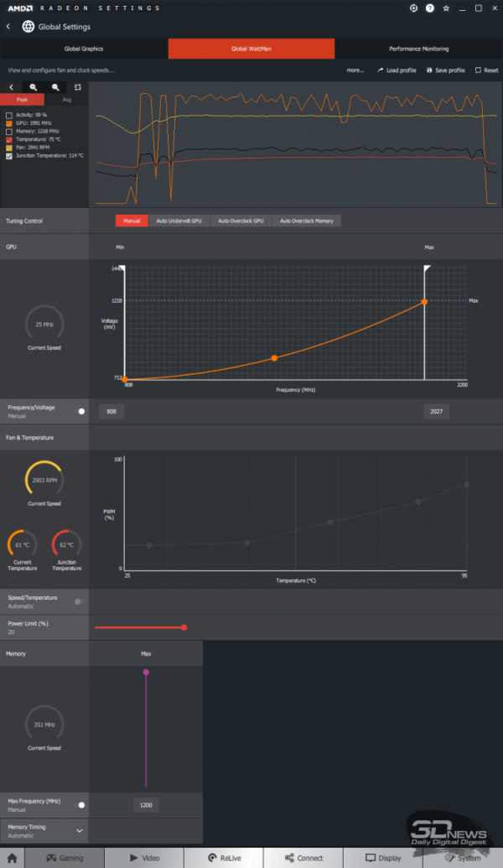Select Auto Undervolt GPU tuning button
The width and height of the screenshot is (503, 868).
(x=179, y=221)
